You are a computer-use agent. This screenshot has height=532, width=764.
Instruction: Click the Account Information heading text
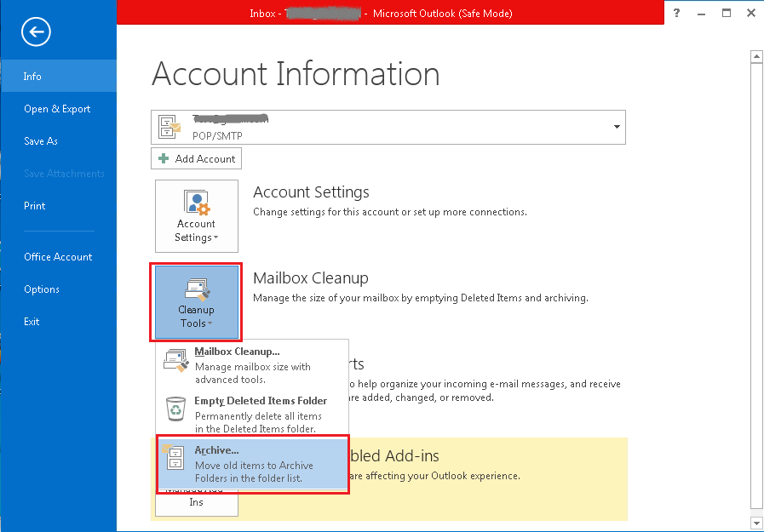click(x=296, y=74)
